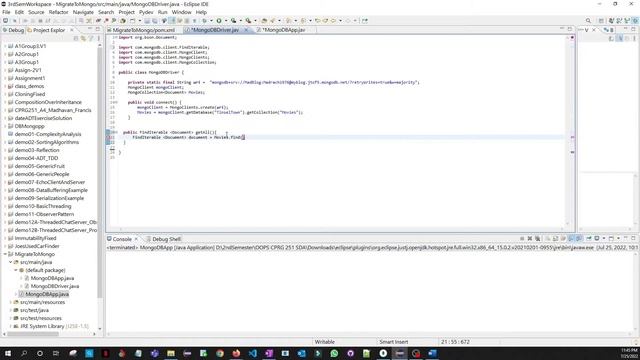Open dropdown beside Open Console icon
This screenshot has height=360, width=640.
pyautogui.click(x=618, y=238)
